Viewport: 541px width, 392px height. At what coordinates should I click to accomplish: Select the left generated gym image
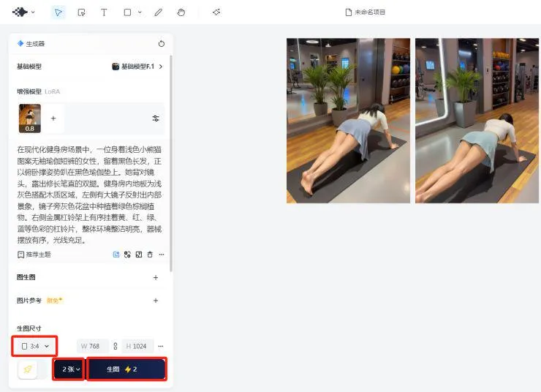point(349,121)
